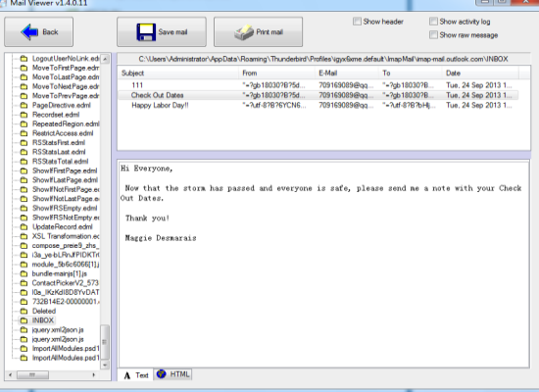Click the folder tree scroll down arrow

tap(105, 365)
